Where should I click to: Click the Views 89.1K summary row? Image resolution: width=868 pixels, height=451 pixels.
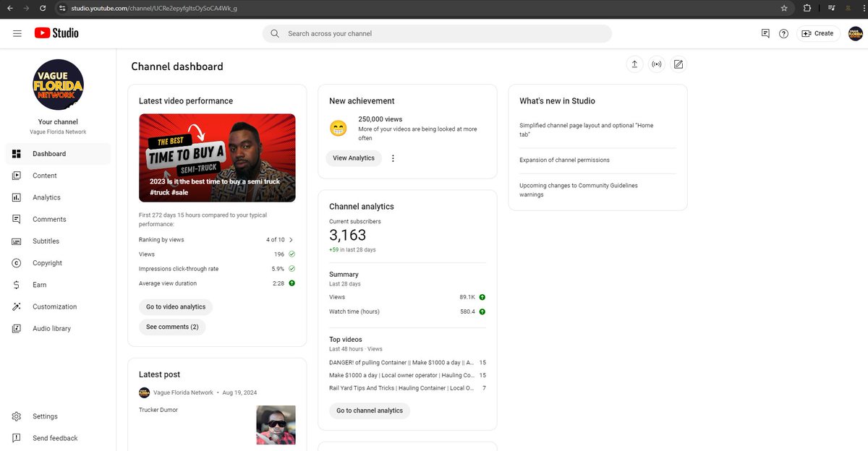click(407, 297)
